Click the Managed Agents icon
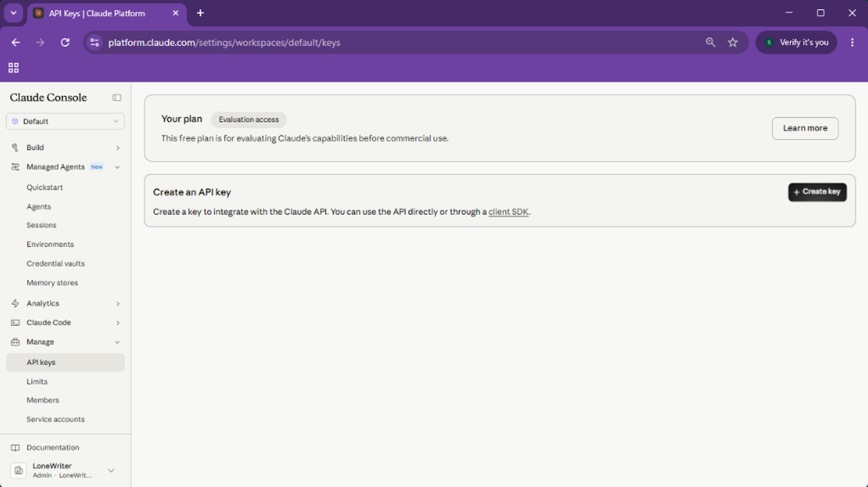The width and height of the screenshot is (868, 487). point(15,167)
